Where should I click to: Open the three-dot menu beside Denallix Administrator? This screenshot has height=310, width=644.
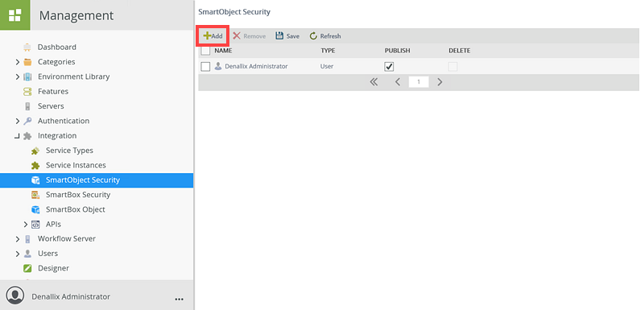179,300
